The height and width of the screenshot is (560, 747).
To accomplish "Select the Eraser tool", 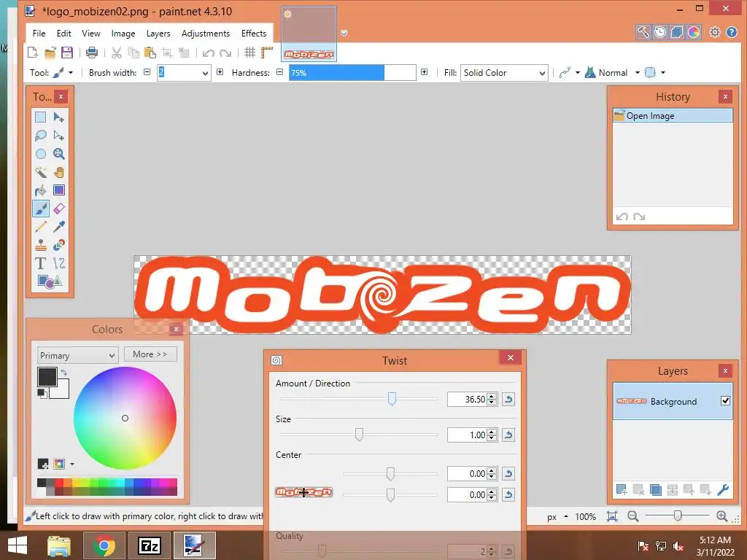I will (x=58, y=209).
